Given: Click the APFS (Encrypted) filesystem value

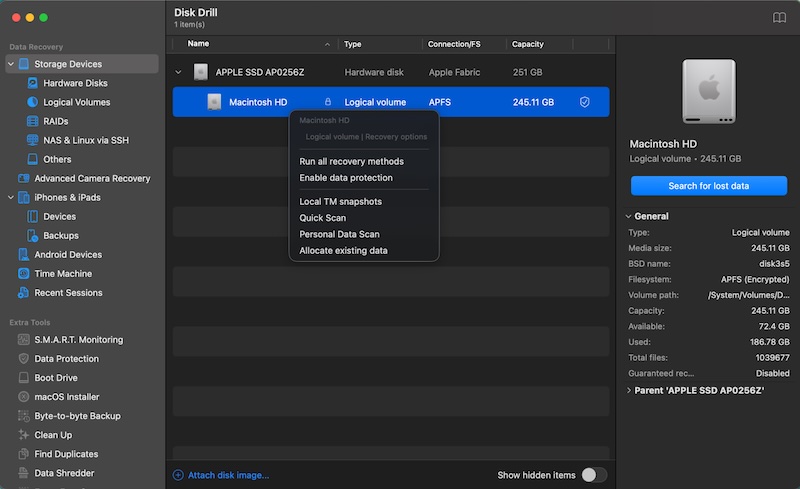Looking at the screenshot, I should tap(755, 280).
